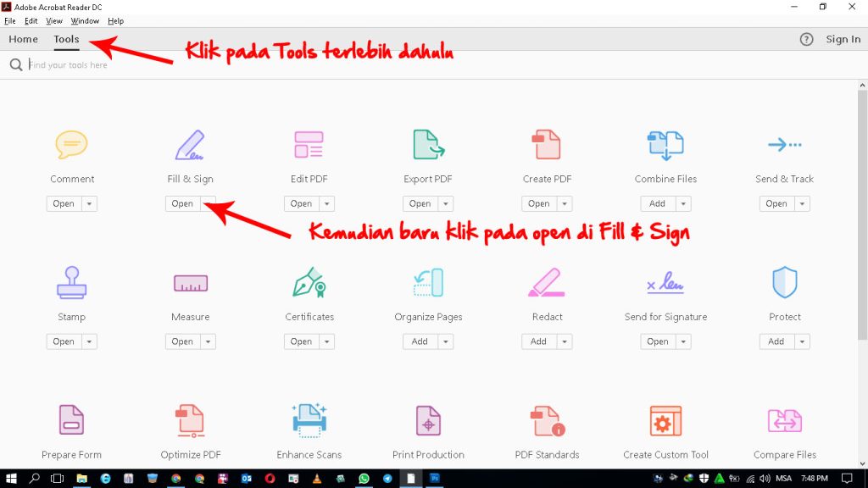Choose the Export PDF icon
This screenshot has height=488, width=868.
[x=428, y=144]
